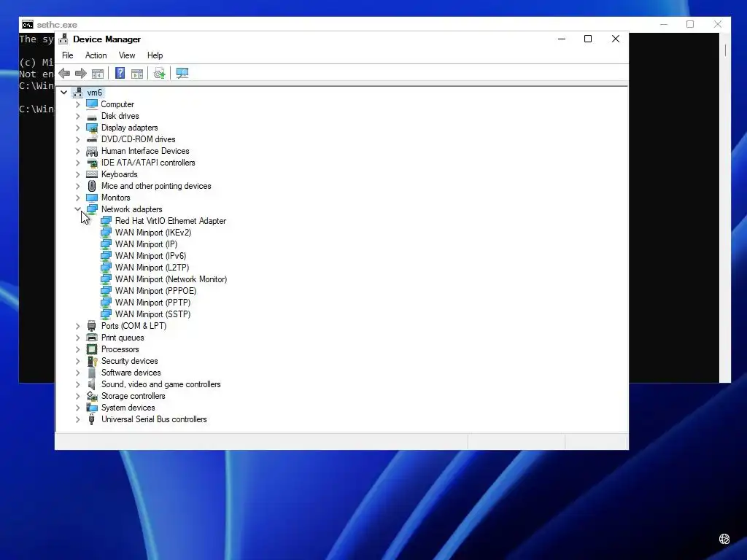Select WAN Miniport (IKEv2)
Viewport: 747px width, 560px height.
coord(153,233)
